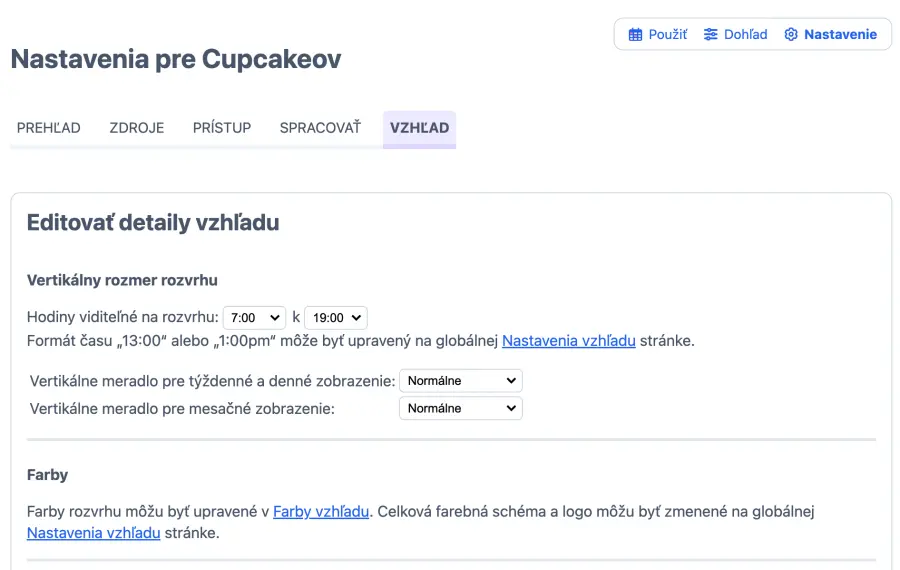Follow Nastavenia vzhľadu link in Farby section
Screen dimensions: 900x570
pyautogui.click(x=93, y=533)
